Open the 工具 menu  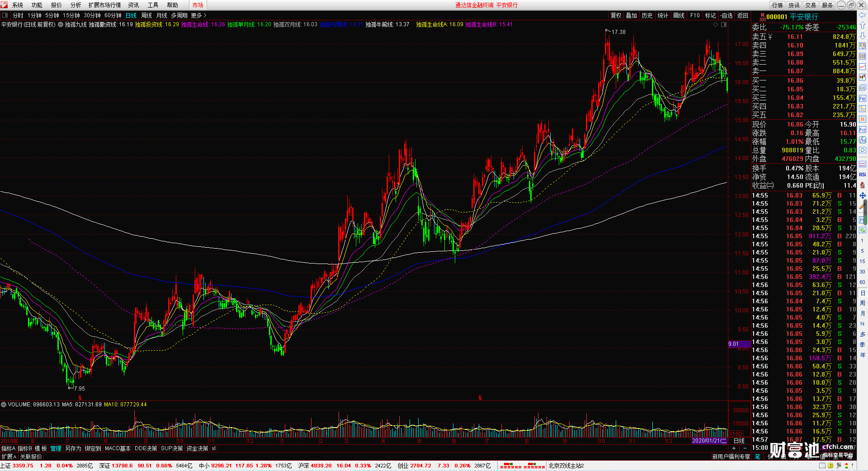coord(153,5)
